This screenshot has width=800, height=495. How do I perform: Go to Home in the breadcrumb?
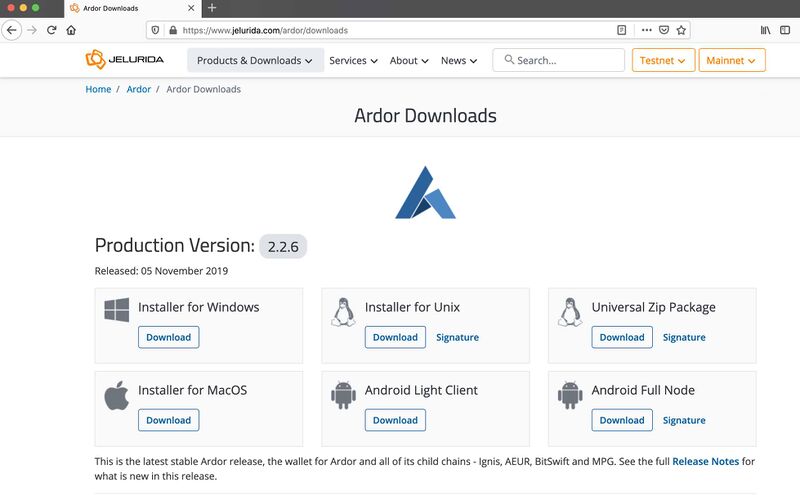(x=98, y=89)
